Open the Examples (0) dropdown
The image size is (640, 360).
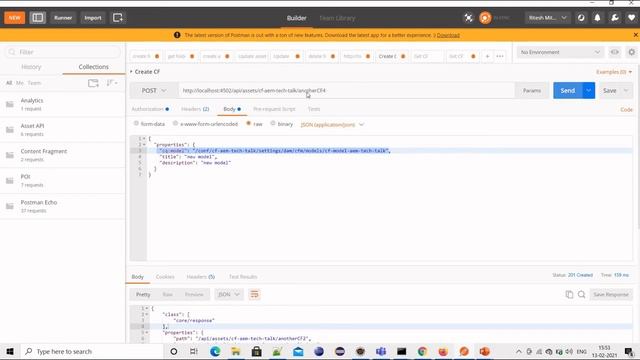pos(614,72)
